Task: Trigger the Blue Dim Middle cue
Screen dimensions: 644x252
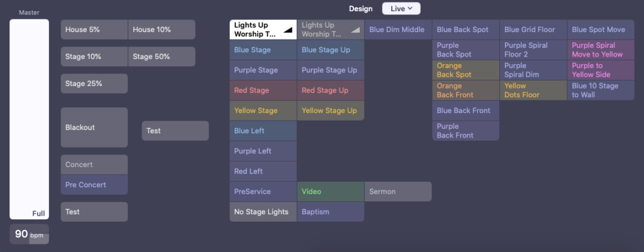Action: click(x=397, y=30)
